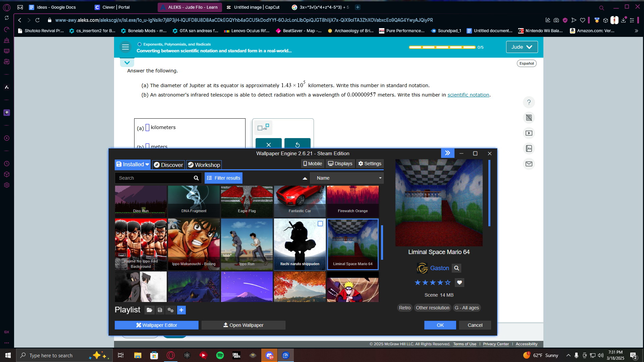This screenshot has height=362, width=644.
Task: Expand the Installed tab dropdown arrow
Action: pyautogui.click(x=147, y=165)
